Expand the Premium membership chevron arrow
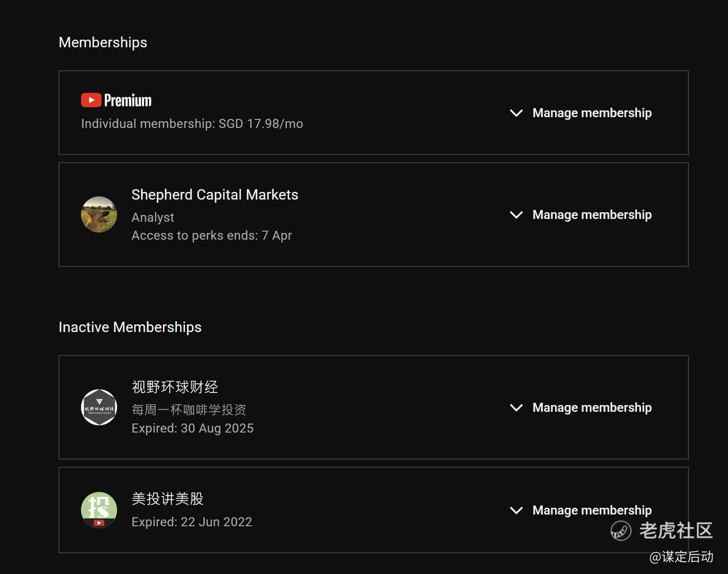This screenshot has width=728, height=574. 516,113
